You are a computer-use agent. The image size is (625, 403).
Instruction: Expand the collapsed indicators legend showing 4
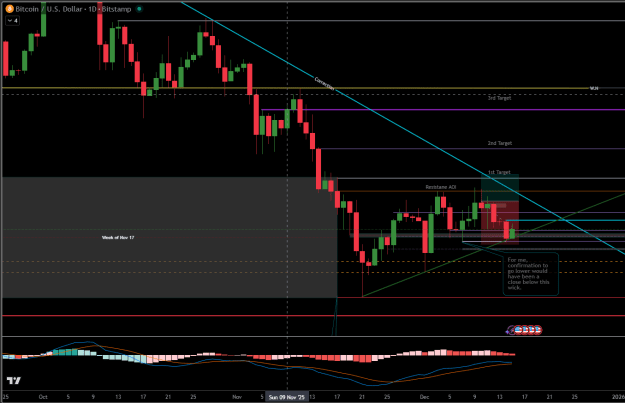click(12, 20)
